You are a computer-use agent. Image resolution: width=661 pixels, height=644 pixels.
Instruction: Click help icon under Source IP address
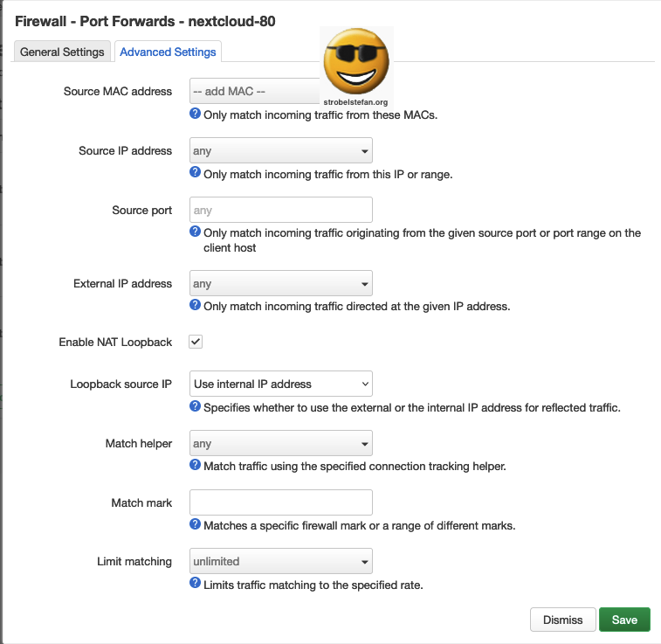click(x=196, y=173)
